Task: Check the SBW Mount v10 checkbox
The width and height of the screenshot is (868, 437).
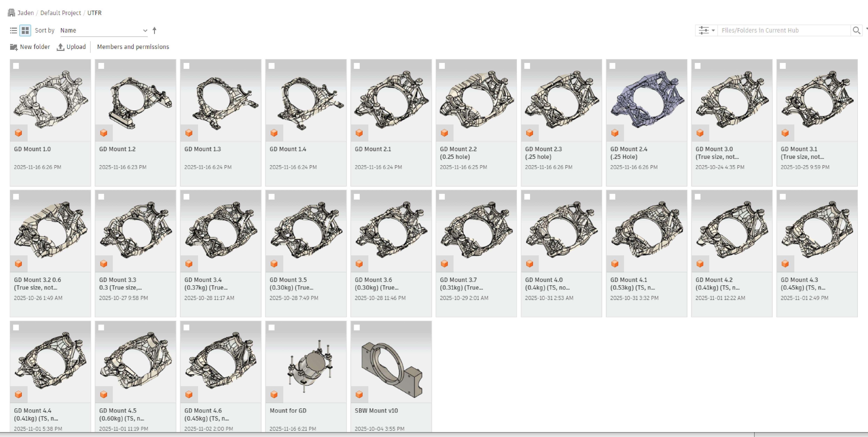Action: [x=357, y=327]
